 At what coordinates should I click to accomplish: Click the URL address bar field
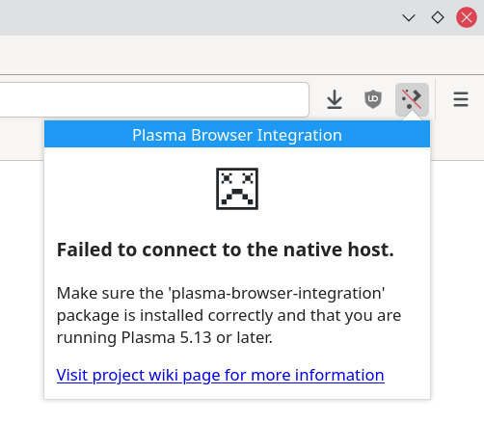(154, 99)
